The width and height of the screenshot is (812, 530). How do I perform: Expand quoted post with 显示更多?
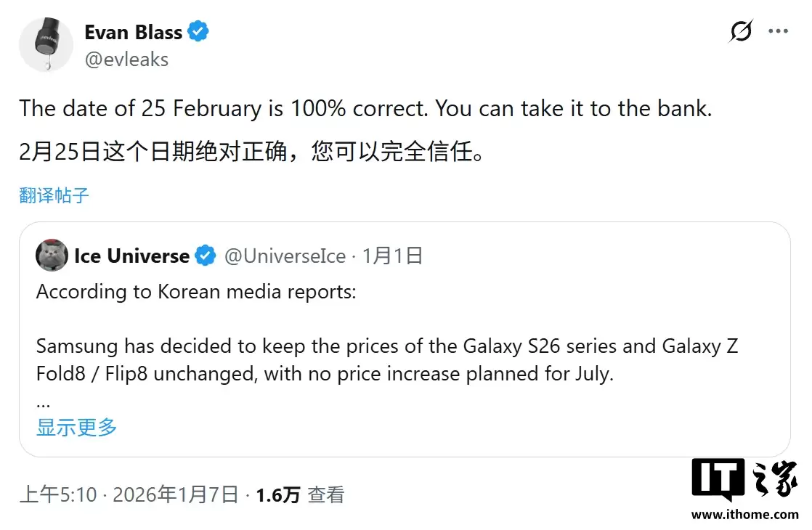tap(76, 428)
